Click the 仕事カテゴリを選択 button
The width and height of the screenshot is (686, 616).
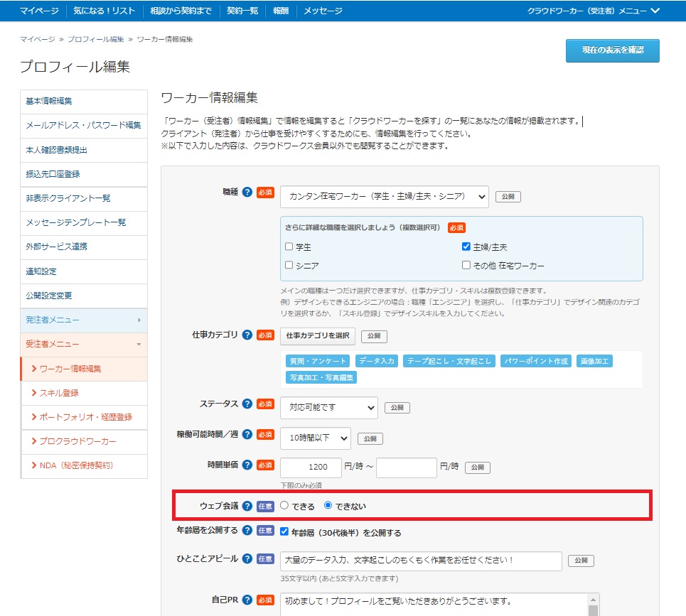[318, 335]
